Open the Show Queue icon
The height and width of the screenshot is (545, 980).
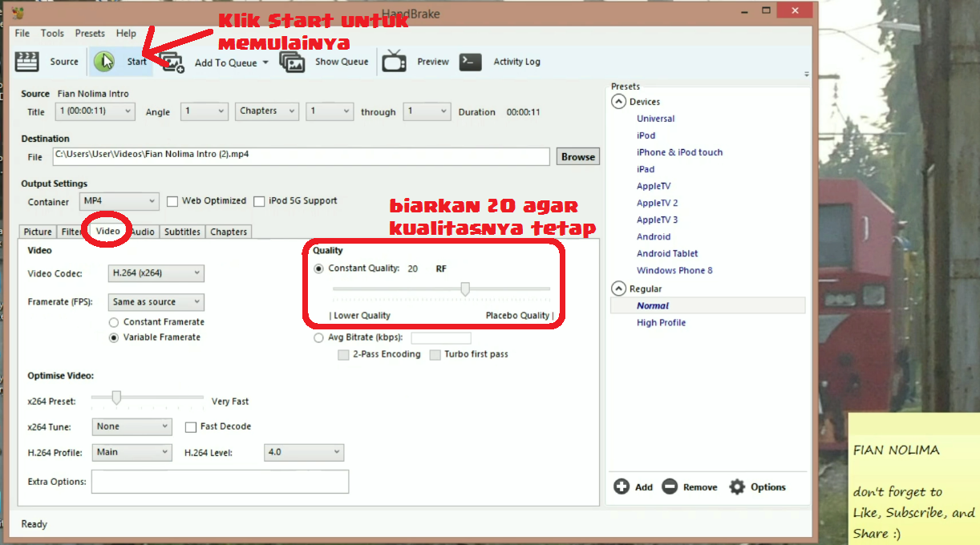point(292,62)
